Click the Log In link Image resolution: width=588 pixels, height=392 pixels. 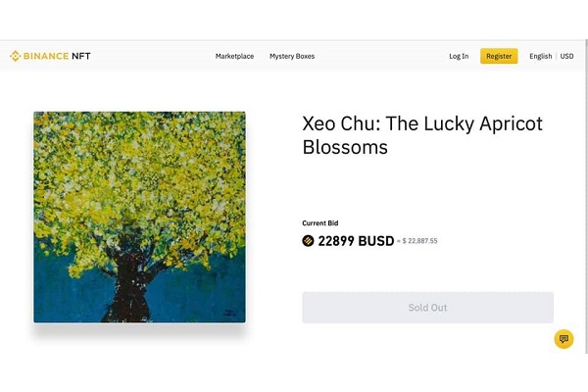point(459,56)
